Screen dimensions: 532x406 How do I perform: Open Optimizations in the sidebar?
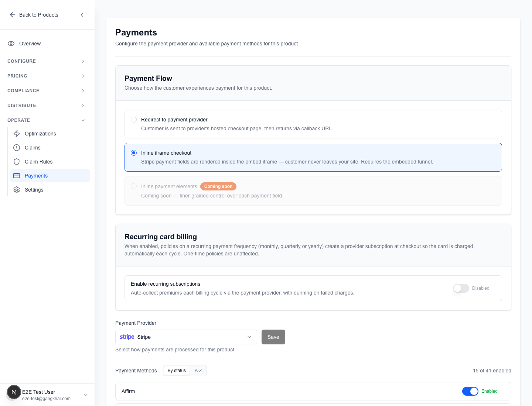pos(50,134)
